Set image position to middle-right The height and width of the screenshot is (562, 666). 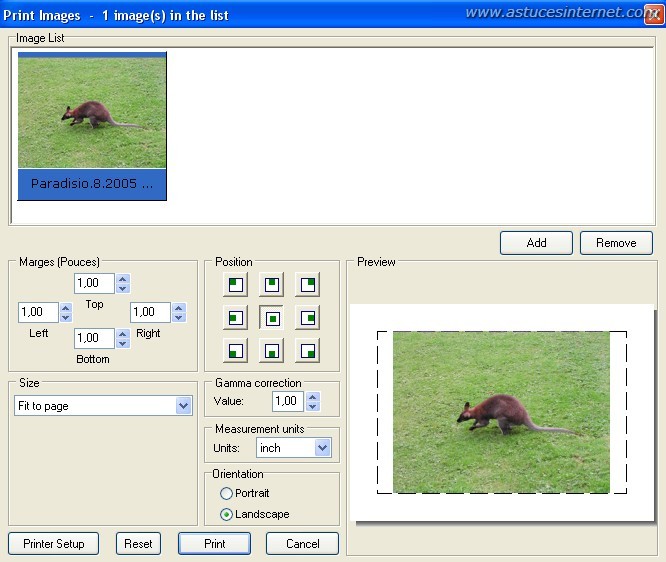[x=308, y=317]
